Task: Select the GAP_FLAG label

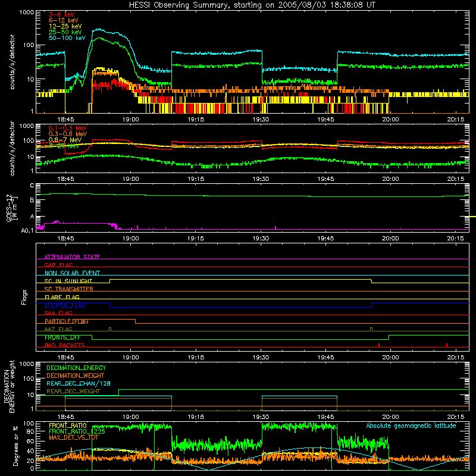Action: [x=58, y=265]
